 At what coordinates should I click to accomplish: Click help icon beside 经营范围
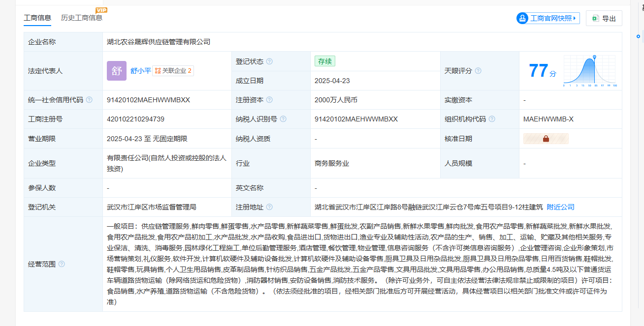[62, 264]
